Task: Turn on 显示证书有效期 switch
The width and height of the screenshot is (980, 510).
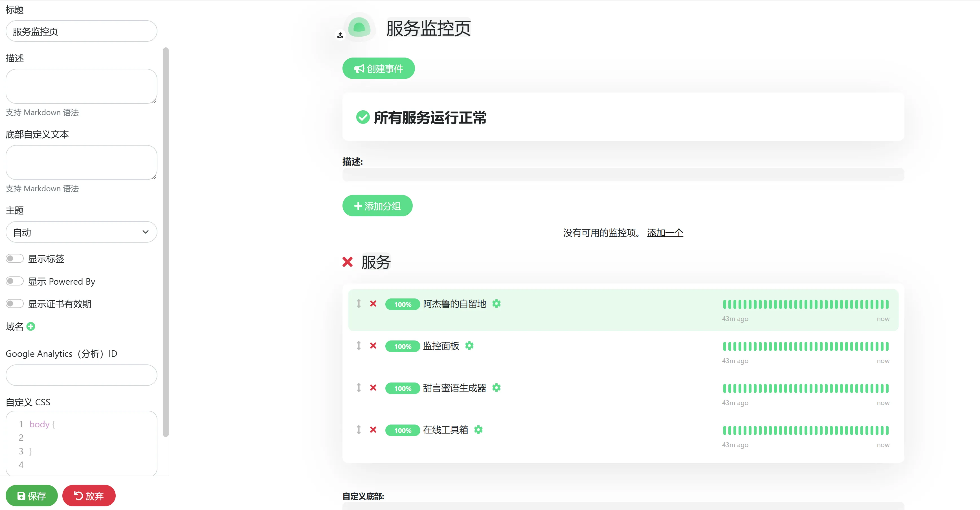Action: (x=14, y=304)
